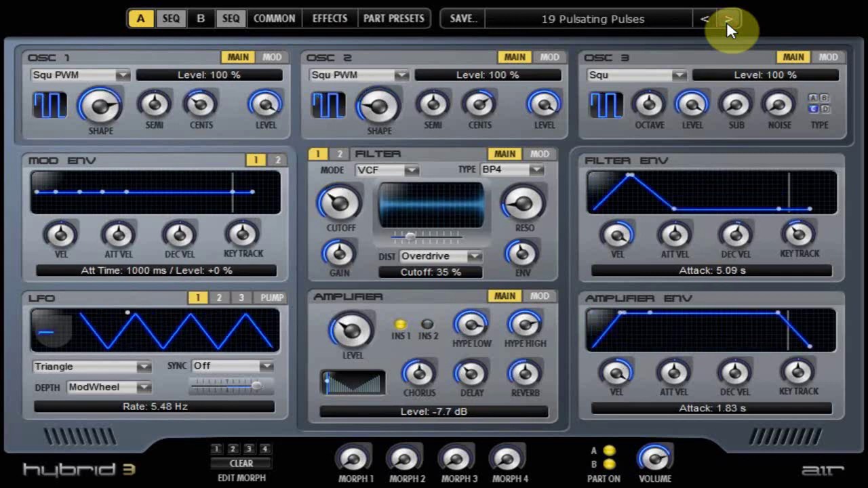
Task: Click the OSC 1 square waveform icon
Action: 50,105
